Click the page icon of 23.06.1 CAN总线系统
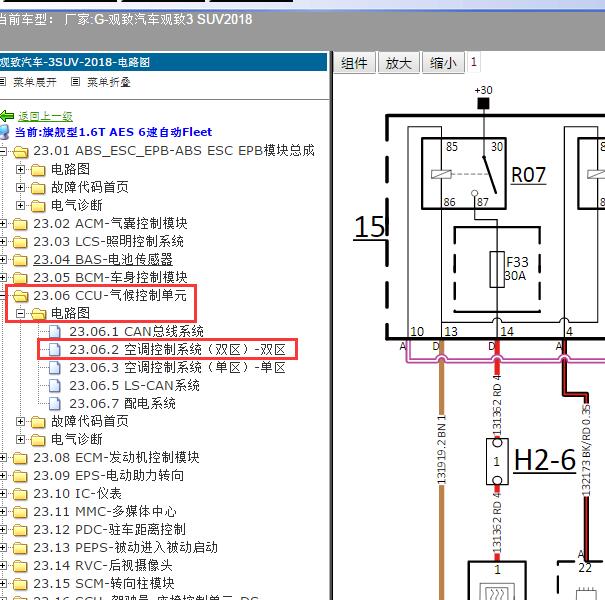 tap(55, 331)
